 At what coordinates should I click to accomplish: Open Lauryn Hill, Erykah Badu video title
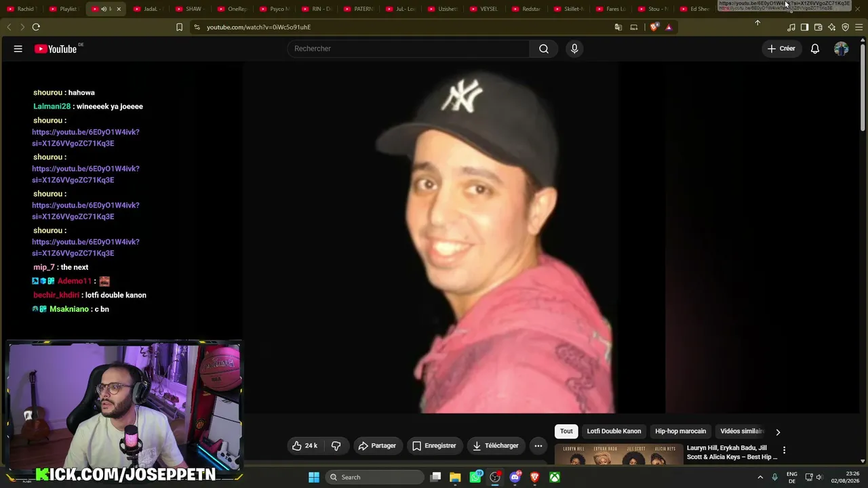(x=732, y=452)
